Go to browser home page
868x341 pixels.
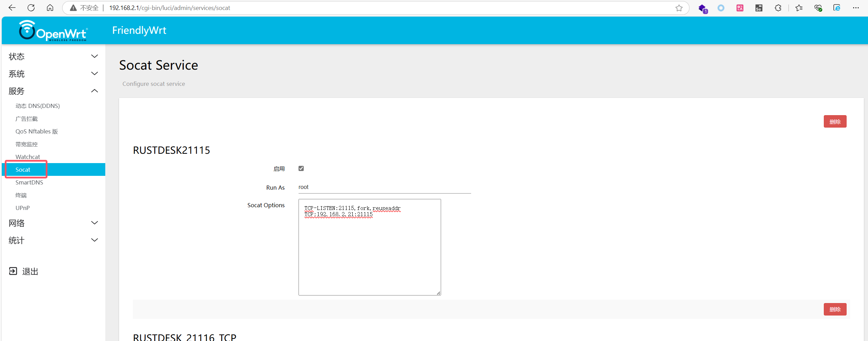coord(50,8)
